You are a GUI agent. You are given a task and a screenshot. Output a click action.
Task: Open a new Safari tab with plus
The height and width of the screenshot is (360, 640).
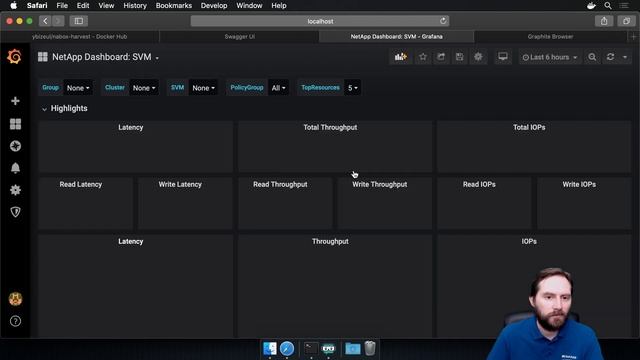[x=633, y=37]
